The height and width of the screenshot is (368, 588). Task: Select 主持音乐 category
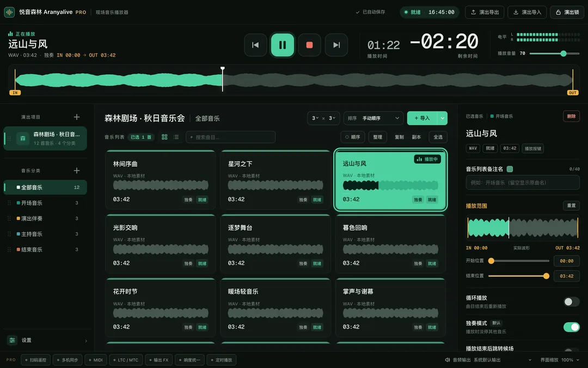[x=45, y=234]
